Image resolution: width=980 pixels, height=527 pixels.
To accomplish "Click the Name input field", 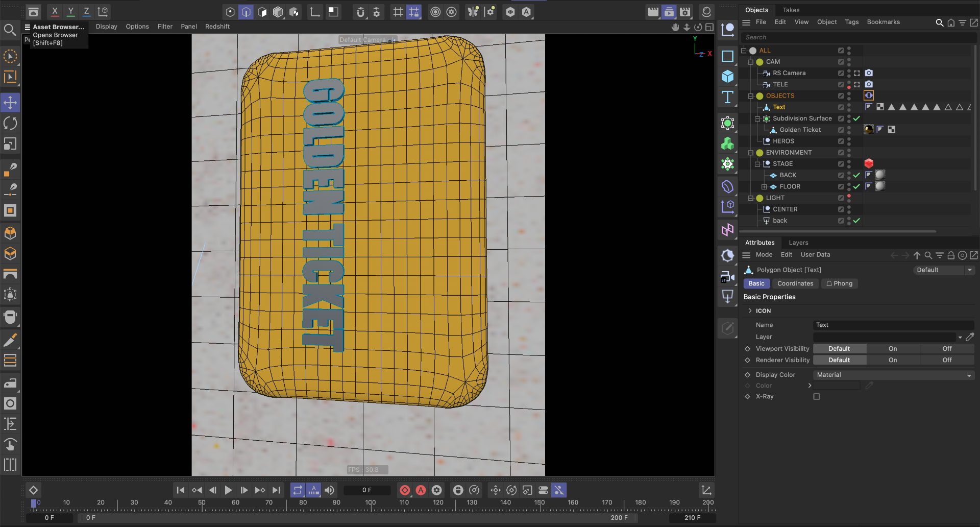I will pos(893,325).
